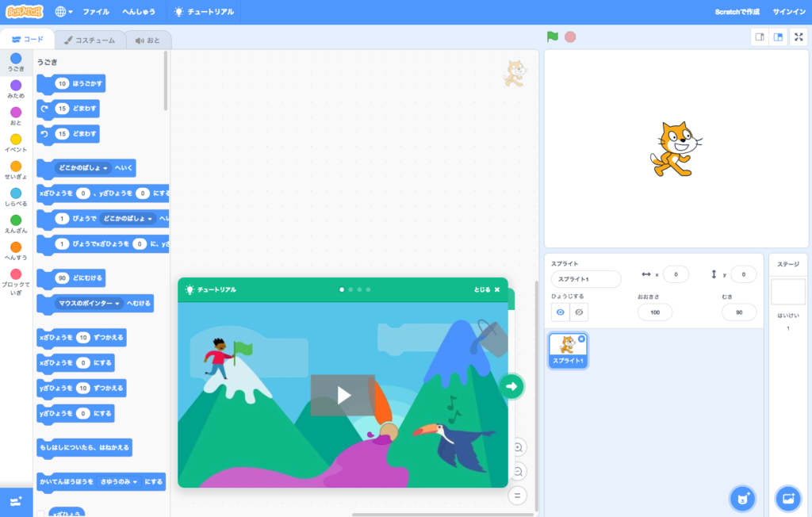Image resolution: width=812 pixels, height=517 pixels.
Task: Open さゆうのみ rotation style dropdown
Action: (119, 482)
